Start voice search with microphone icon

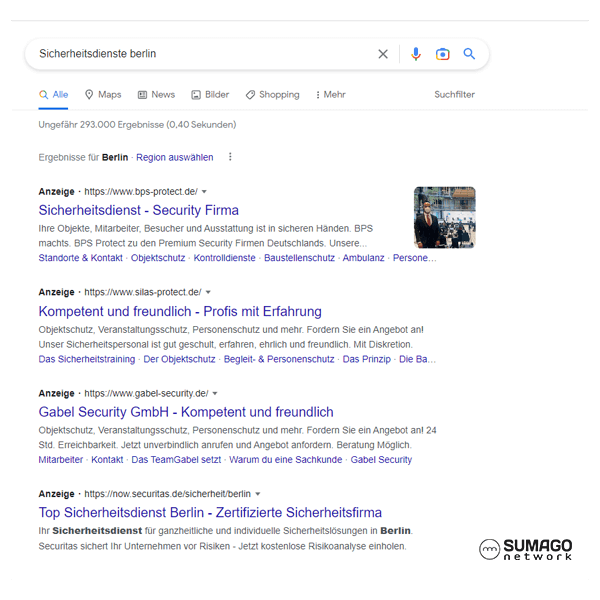(x=416, y=54)
